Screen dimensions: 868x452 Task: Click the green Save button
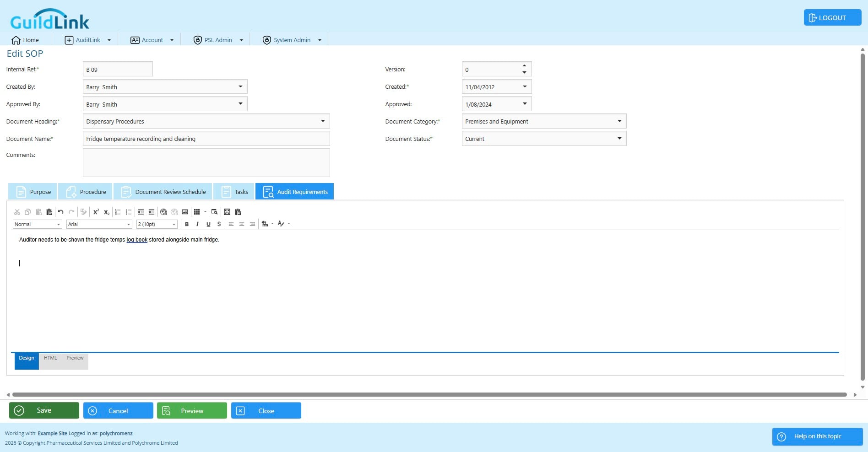pyautogui.click(x=44, y=410)
